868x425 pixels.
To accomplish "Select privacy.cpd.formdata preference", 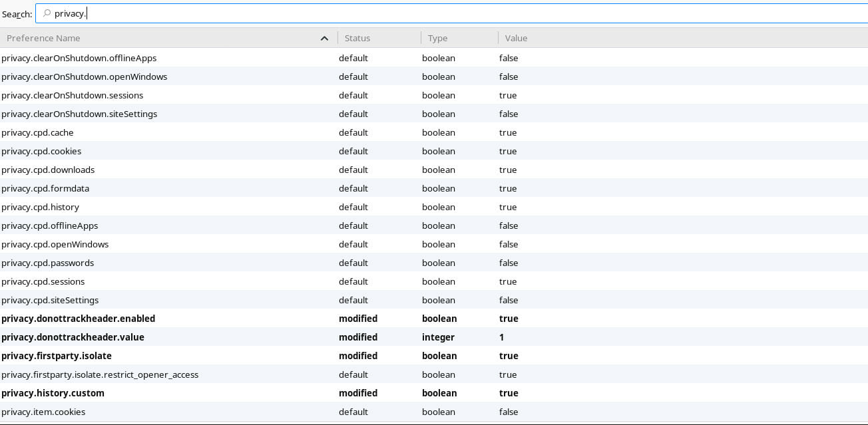I will tap(45, 188).
